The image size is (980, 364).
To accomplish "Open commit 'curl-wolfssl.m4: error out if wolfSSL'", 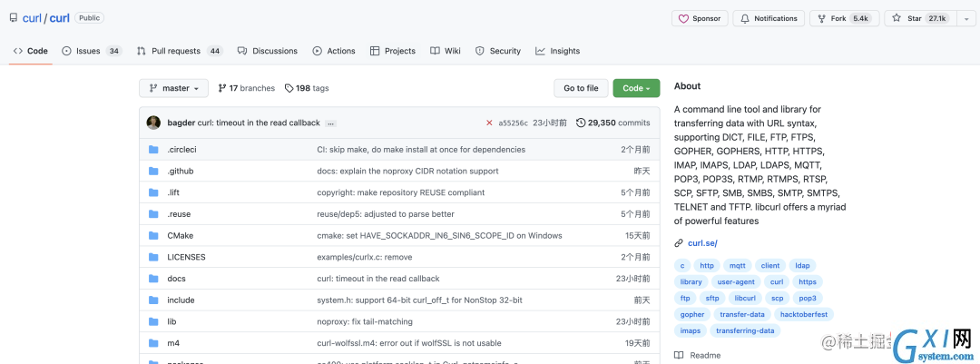I will (x=408, y=343).
